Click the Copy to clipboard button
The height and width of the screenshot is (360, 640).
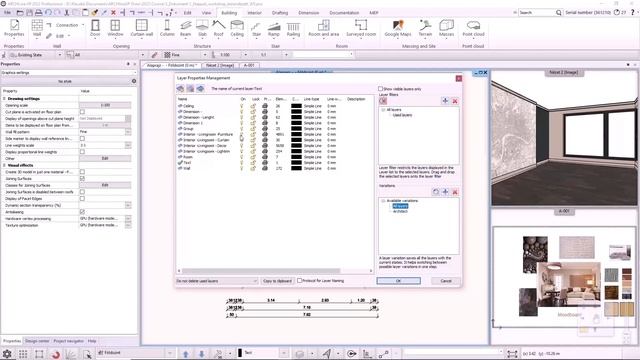pyautogui.click(x=277, y=281)
